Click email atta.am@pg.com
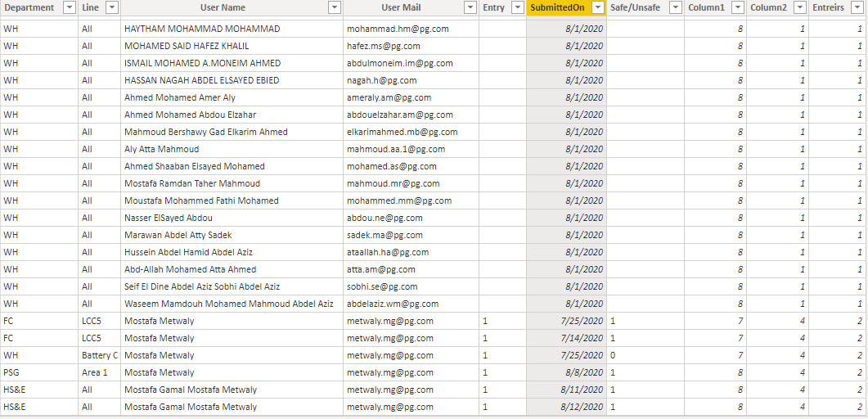Viewport: 868px width, 419px height. pos(381,269)
